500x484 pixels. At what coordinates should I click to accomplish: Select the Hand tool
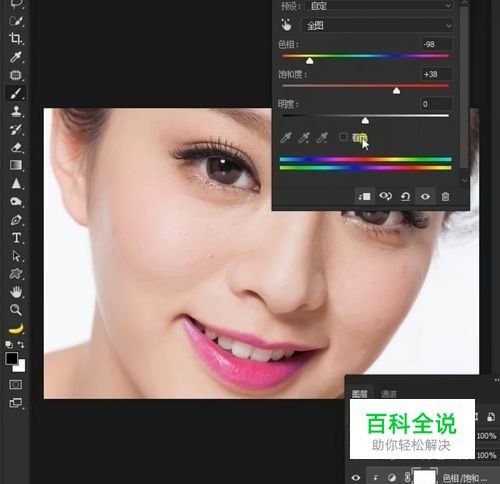16,292
